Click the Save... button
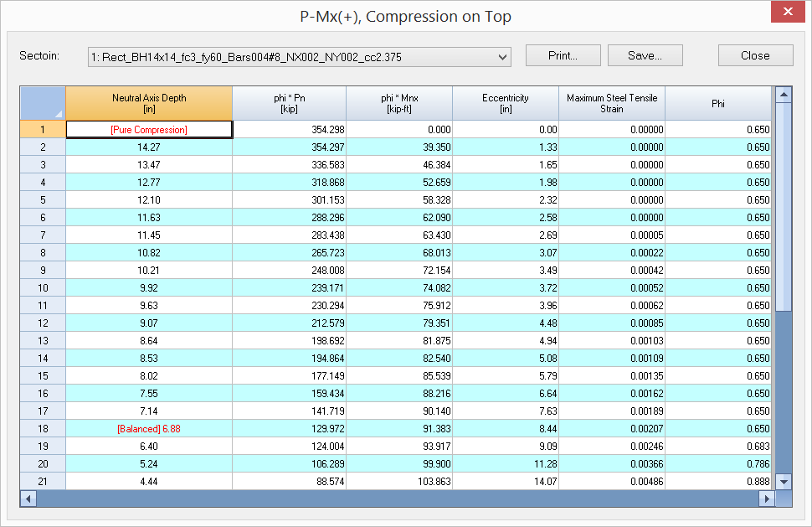812x527 pixels. 645,55
